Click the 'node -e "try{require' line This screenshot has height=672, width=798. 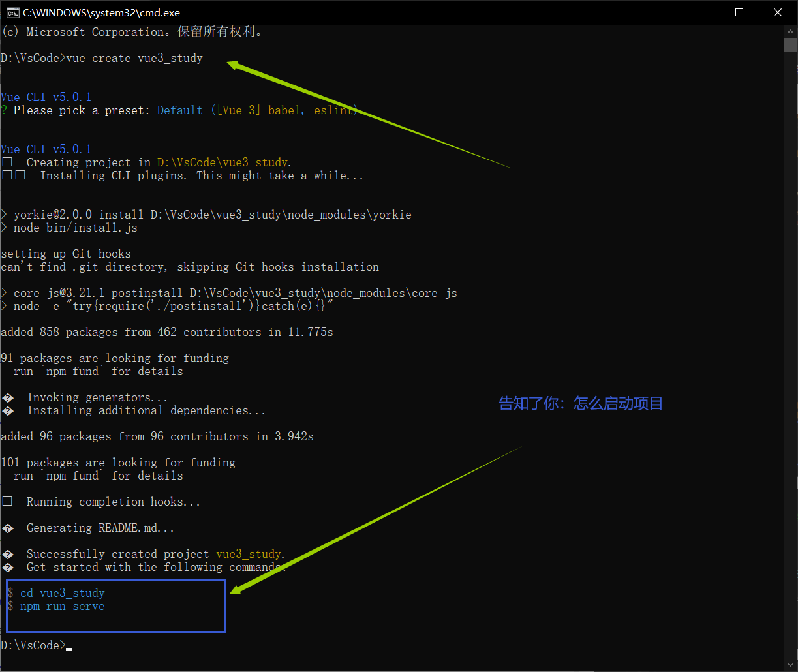pos(167,306)
